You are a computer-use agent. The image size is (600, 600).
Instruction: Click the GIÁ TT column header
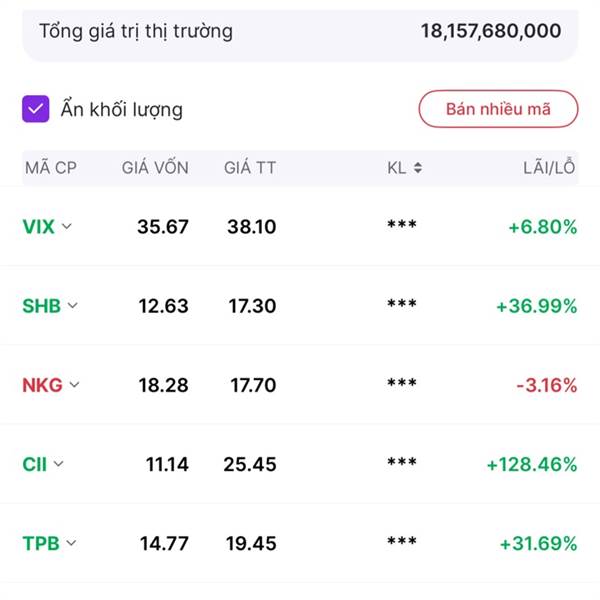250,168
